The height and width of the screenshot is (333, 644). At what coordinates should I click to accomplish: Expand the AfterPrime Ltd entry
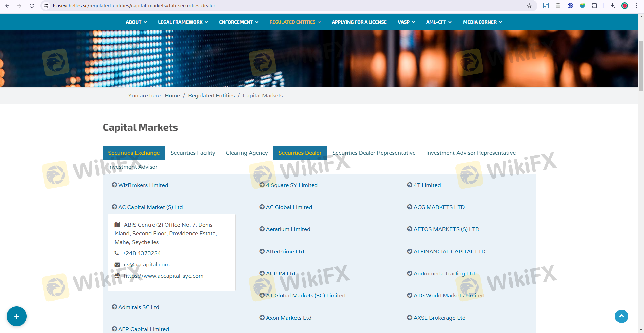[285, 252]
